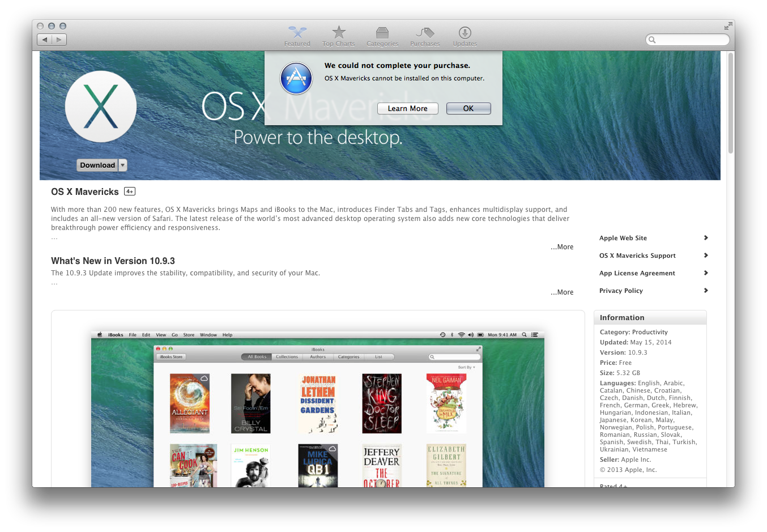Click the Allegiant book cover in the screenshot
This screenshot has width=767, height=532.
pos(190,403)
